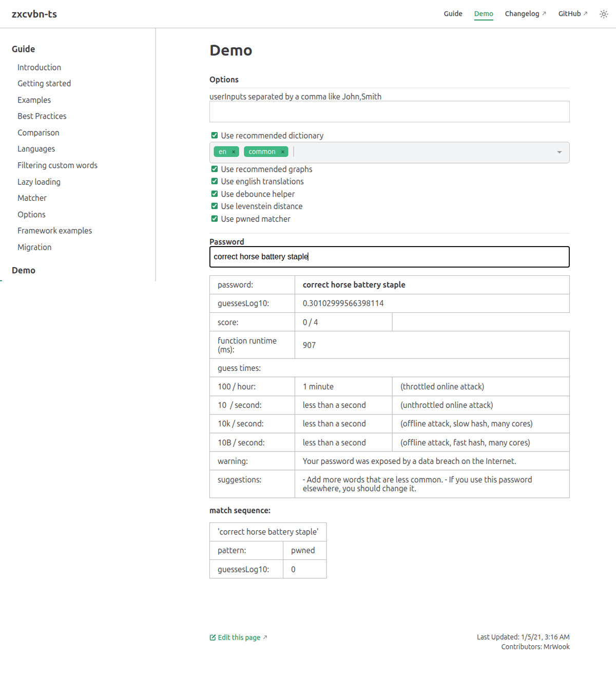Open the Matcher sidebar page
This screenshot has height=674, width=616.
tap(32, 198)
